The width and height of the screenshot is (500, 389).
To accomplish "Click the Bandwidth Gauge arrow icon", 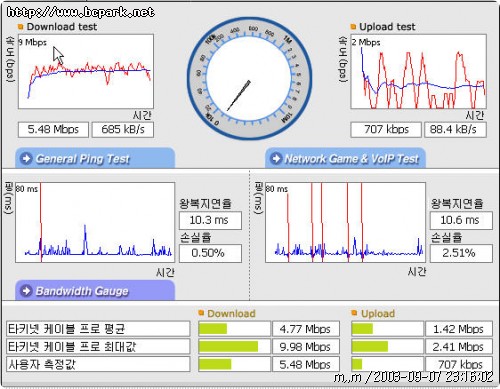I will (26, 291).
